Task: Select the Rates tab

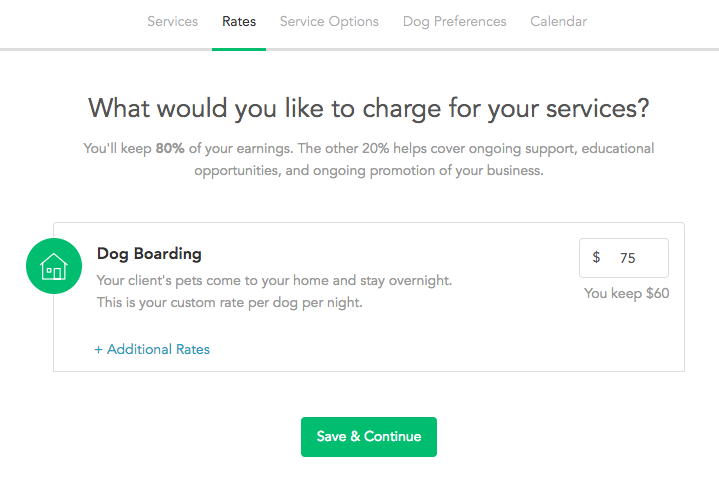Action: 239,22
